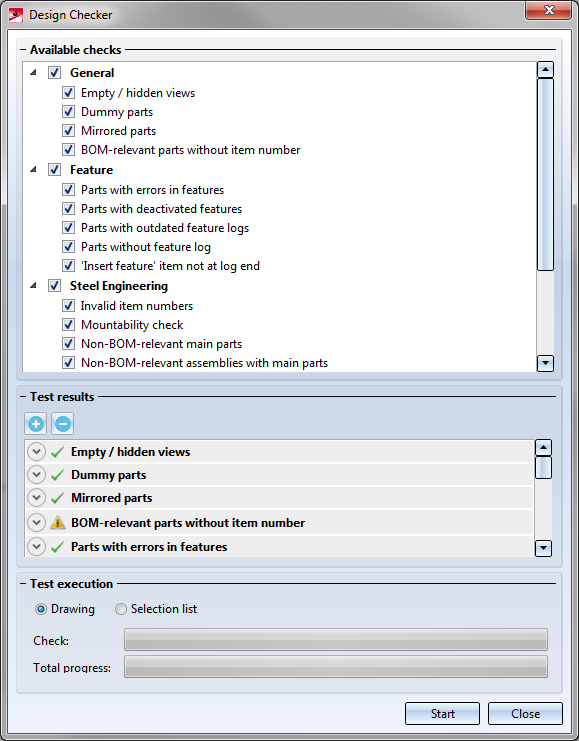Toggle the Mirrored parts checkbox

(x=69, y=130)
